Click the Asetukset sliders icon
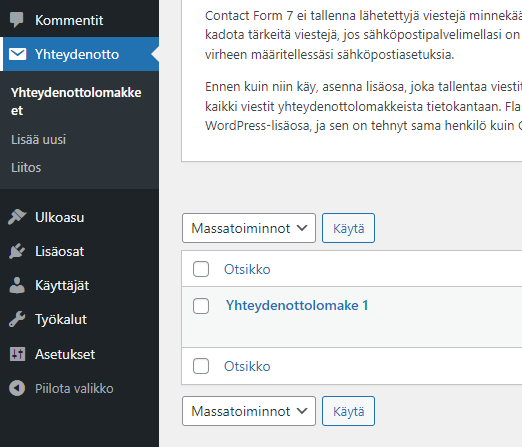Image resolution: width=522 pixels, height=447 pixels. (x=17, y=354)
